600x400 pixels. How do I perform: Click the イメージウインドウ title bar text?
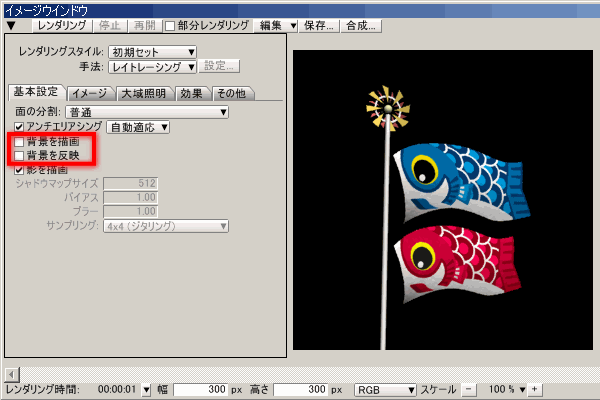[46, 11]
